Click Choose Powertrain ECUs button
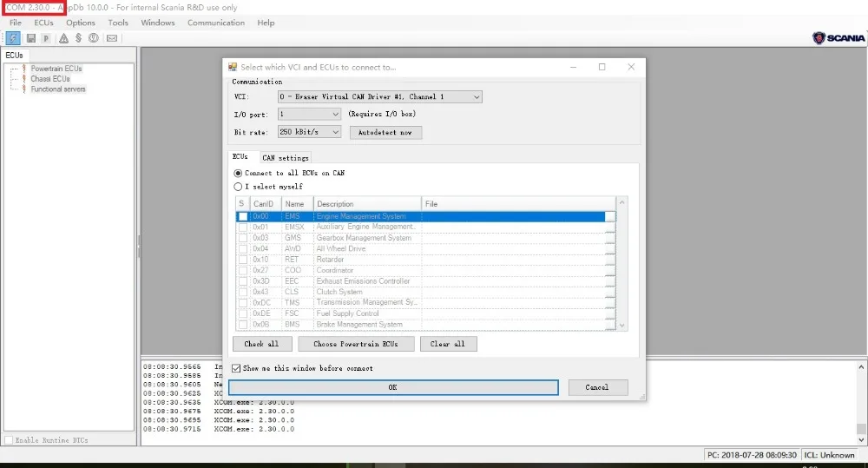 tap(355, 344)
